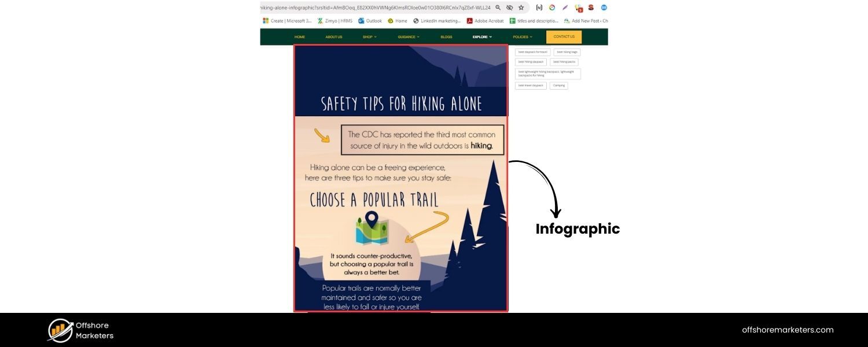Expand the POLICIES dropdown menu
868x347 pixels.
tap(522, 36)
